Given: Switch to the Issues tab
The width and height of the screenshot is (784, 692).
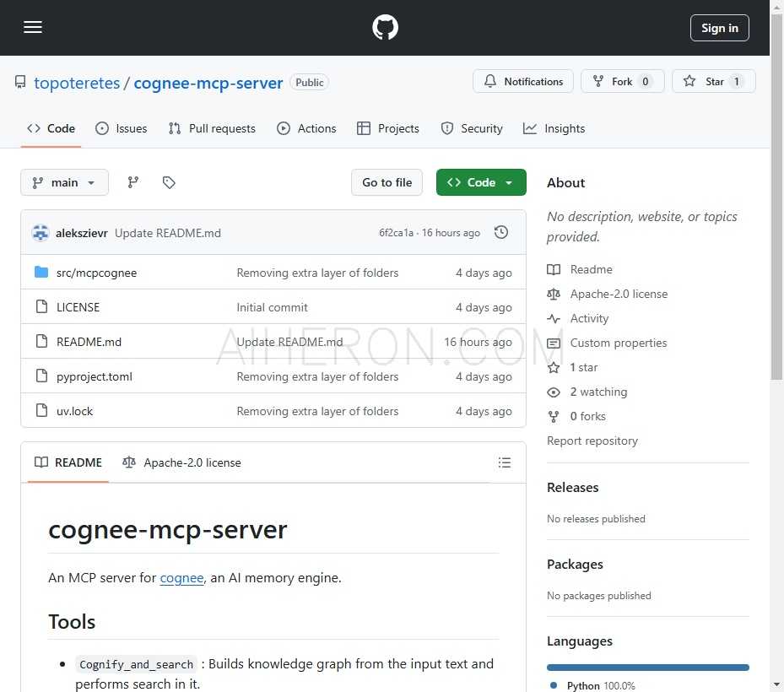Looking at the screenshot, I should click(x=122, y=128).
